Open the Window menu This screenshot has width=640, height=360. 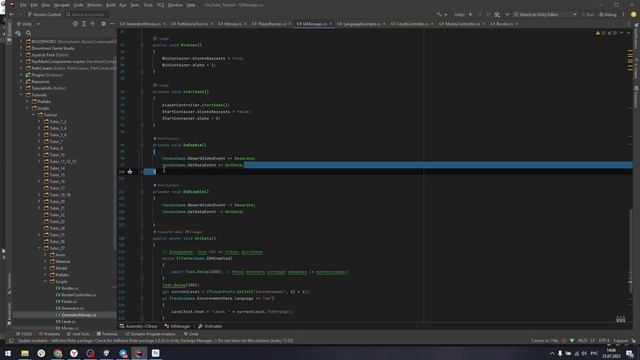point(175,5)
